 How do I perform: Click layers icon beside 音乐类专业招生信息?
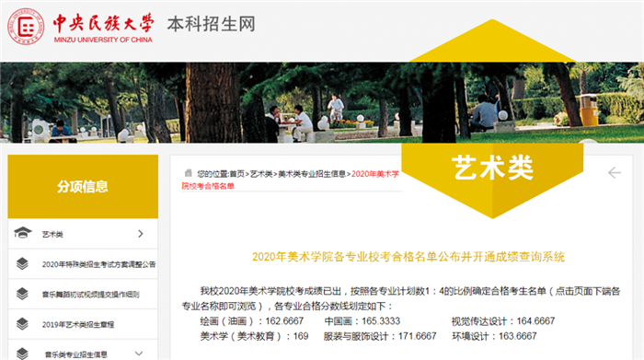(x=22, y=354)
